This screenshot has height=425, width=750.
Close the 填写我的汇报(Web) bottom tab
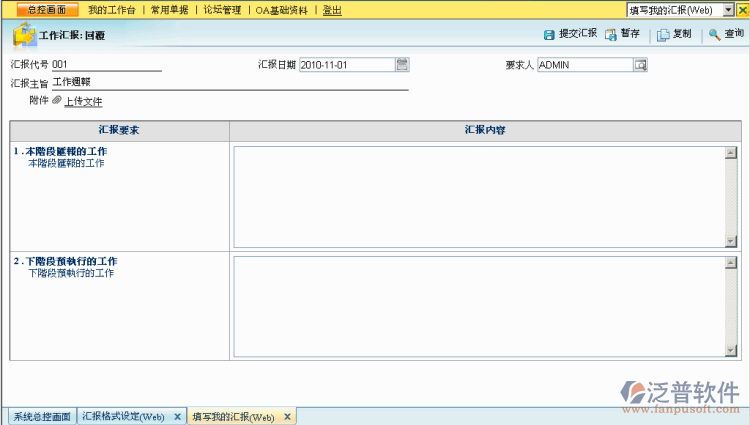287,416
